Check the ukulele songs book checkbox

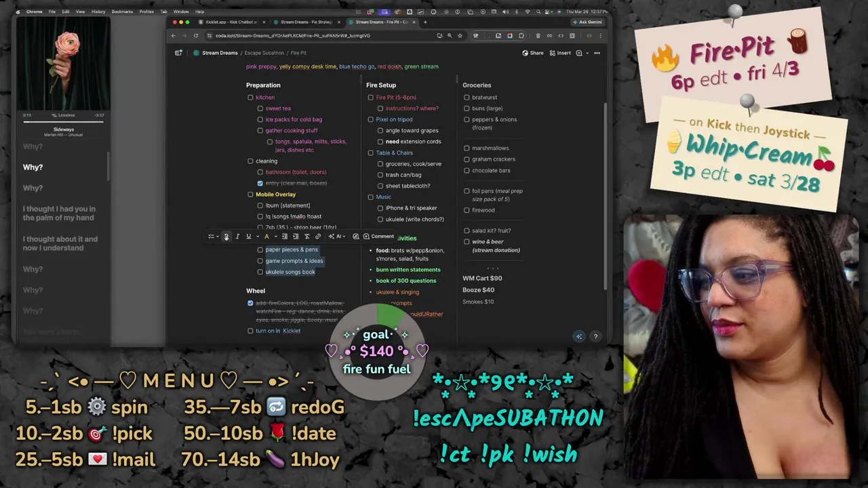click(x=260, y=272)
